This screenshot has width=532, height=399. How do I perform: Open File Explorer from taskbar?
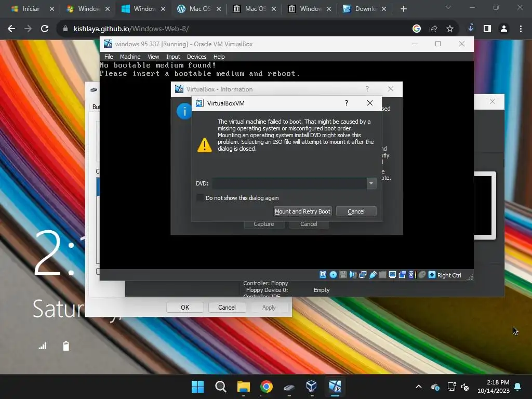coord(243,387)
